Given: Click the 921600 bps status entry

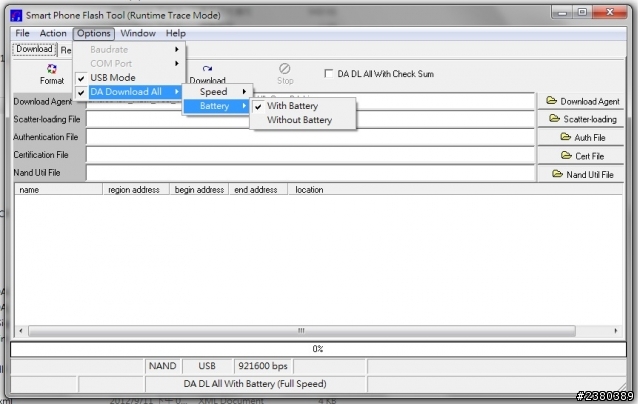Looking at the screenshot, I should pos(263,366).
